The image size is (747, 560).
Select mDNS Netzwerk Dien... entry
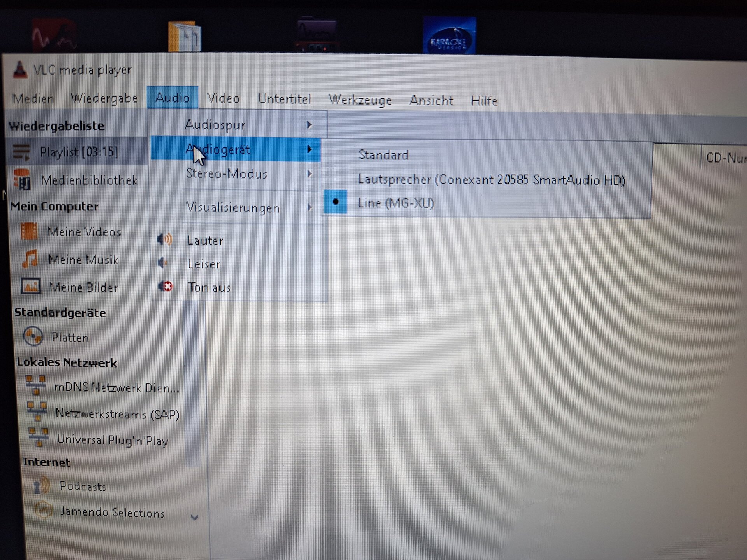tap(116, 387)
